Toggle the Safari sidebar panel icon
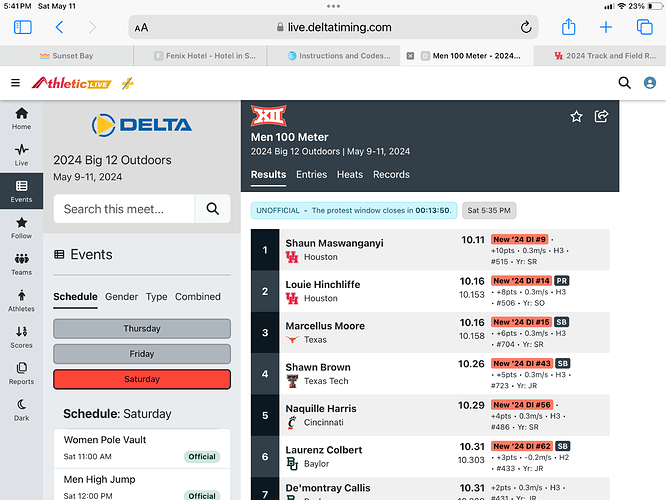Viewport: 666px width, 500px height. [23, 27]
